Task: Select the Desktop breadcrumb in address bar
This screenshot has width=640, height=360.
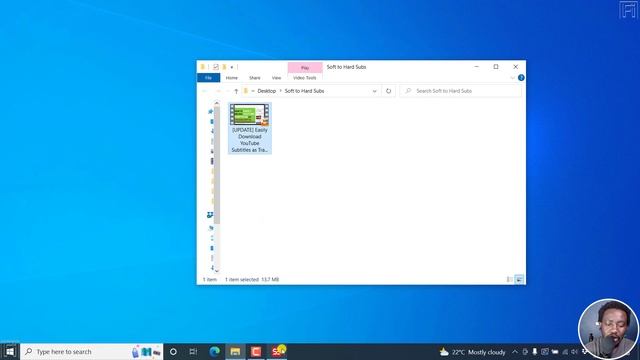Action: click(x=267, y=91)
